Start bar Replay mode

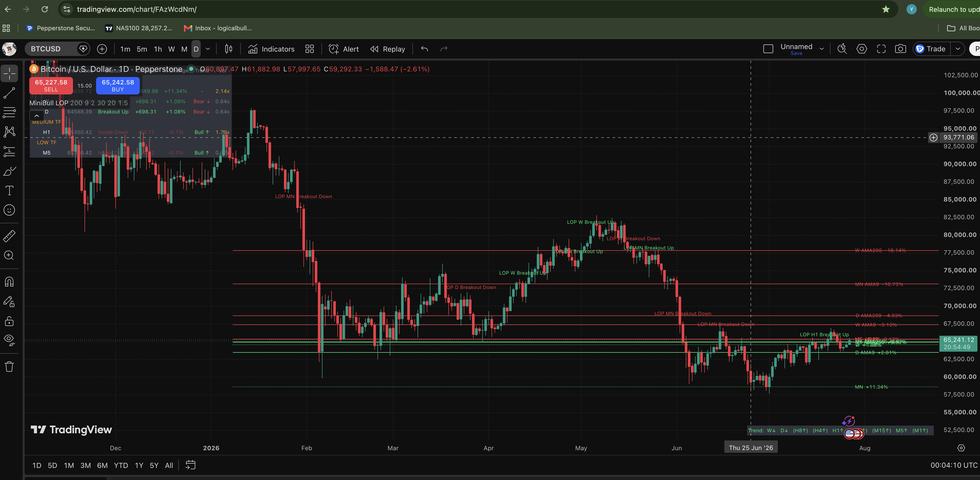(x=388, y=49)
